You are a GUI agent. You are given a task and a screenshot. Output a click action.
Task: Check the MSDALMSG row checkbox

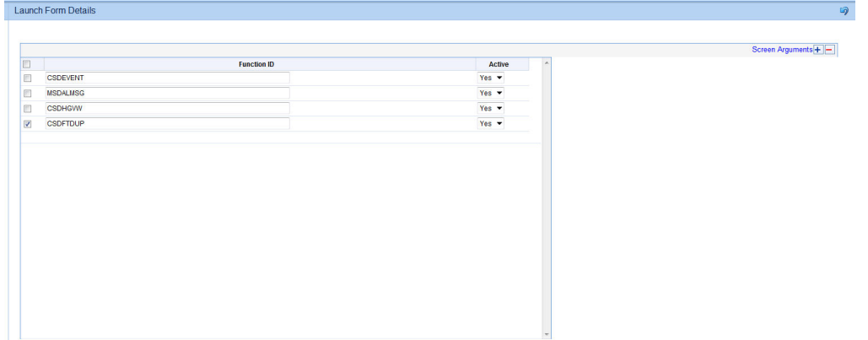point(27,93)
